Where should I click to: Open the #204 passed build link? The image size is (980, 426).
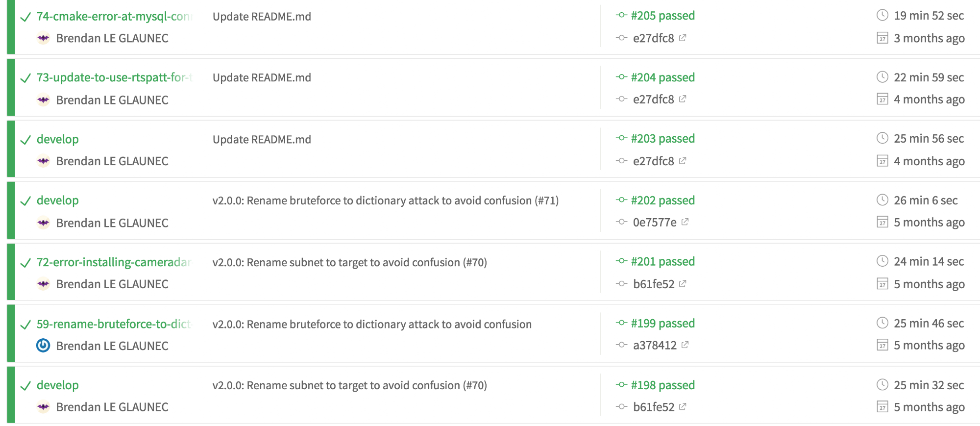662,77
